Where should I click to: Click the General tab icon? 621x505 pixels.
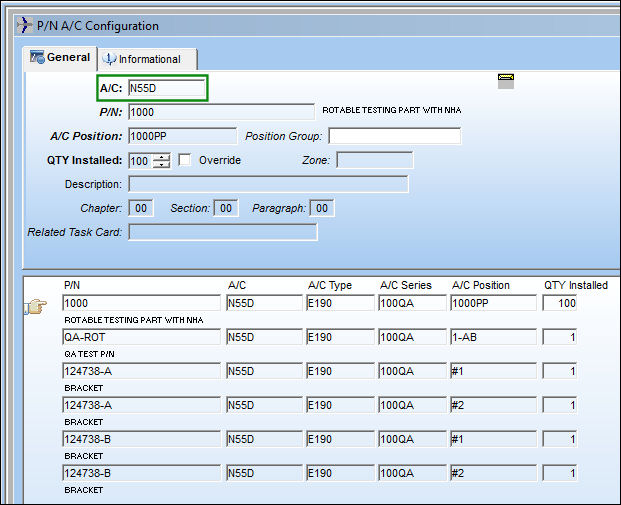click(x=37, y=57)
